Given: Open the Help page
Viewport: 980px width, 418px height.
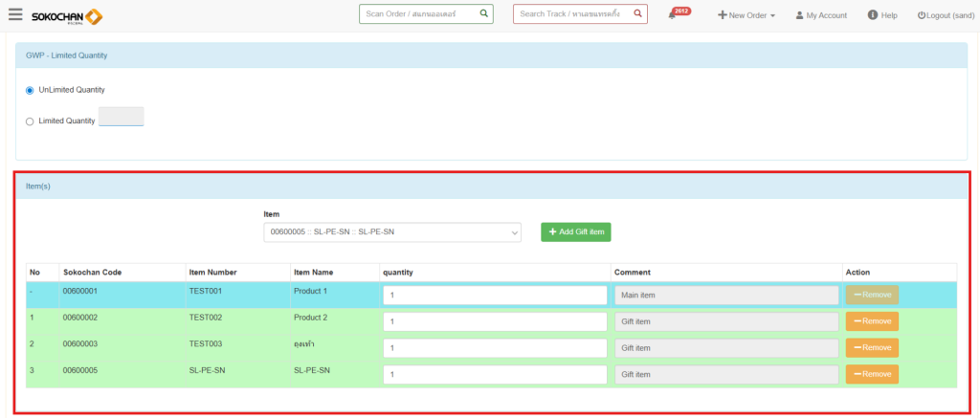Looking at the screenshot, I should click(x=881, y=15).
